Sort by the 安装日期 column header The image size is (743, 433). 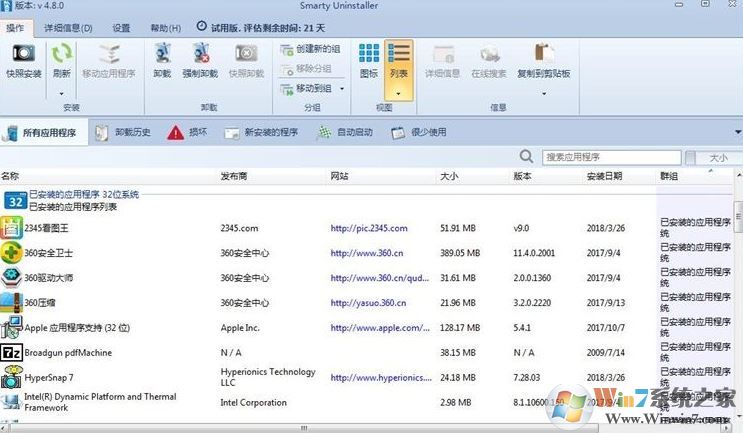tap(604, 176)
